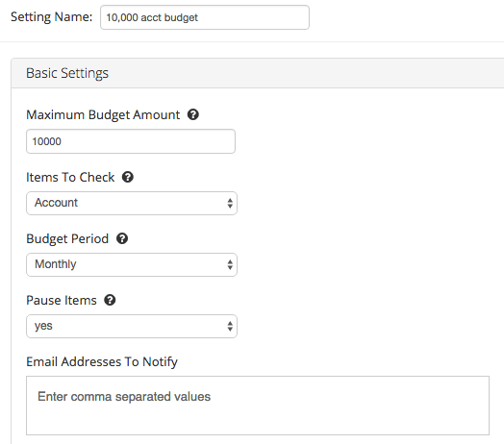This screenshot has height=444, width=504.
Task: Click the Email Addresses To Notify textarea
Action: [258, 406]
